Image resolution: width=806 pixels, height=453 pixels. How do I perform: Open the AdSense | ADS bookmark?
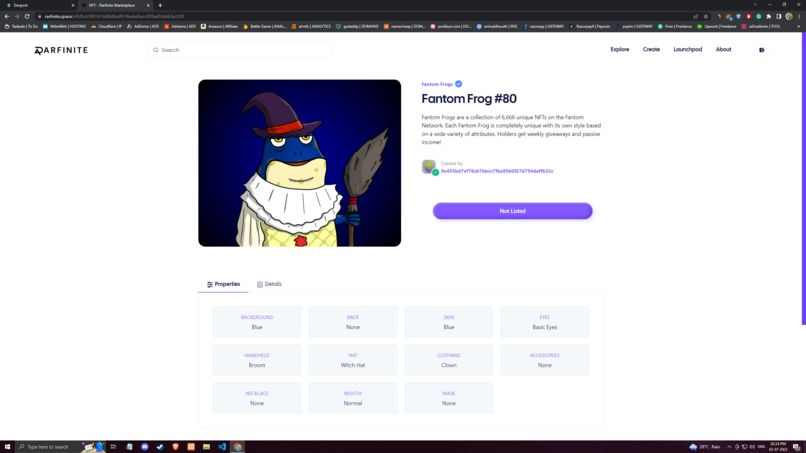[143, 26]
